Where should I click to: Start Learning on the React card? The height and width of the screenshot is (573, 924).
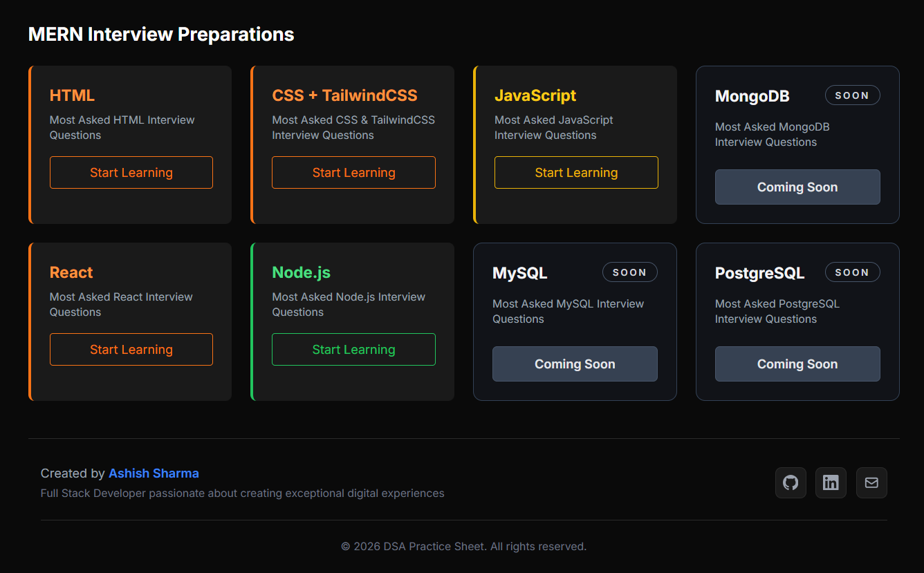(131, 350)
